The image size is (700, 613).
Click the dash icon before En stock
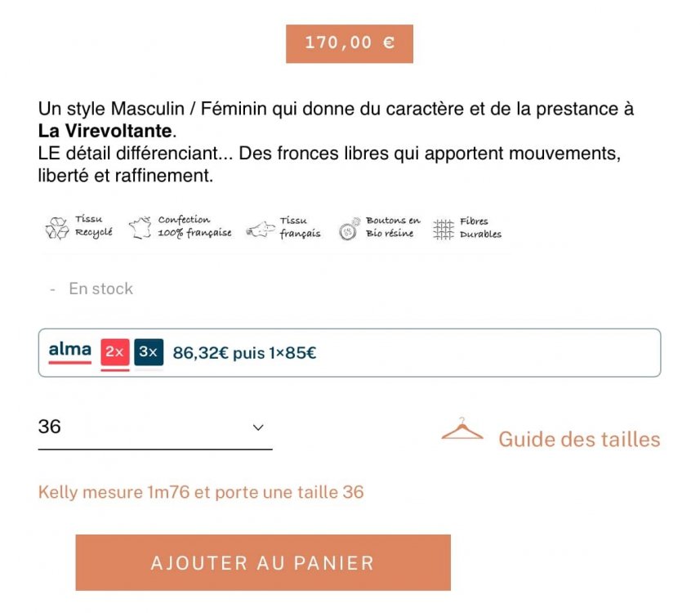pyautogui.click(x=51, y=288)
